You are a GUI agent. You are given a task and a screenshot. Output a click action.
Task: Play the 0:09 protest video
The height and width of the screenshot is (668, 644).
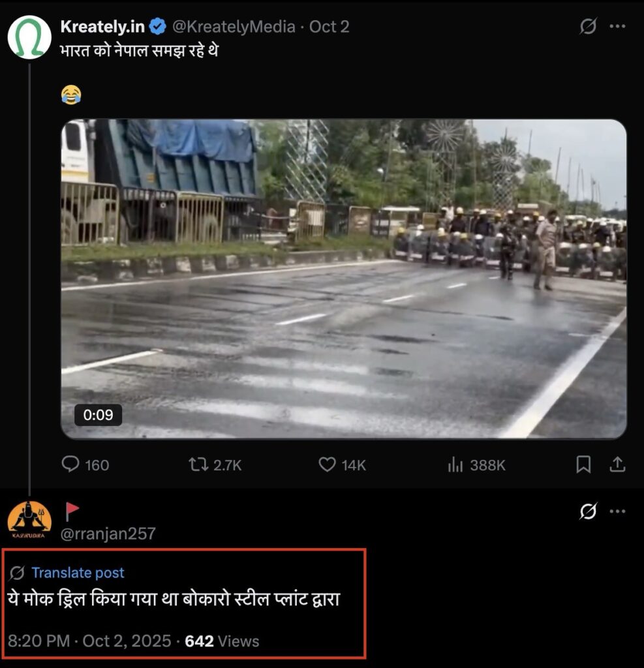343,279
